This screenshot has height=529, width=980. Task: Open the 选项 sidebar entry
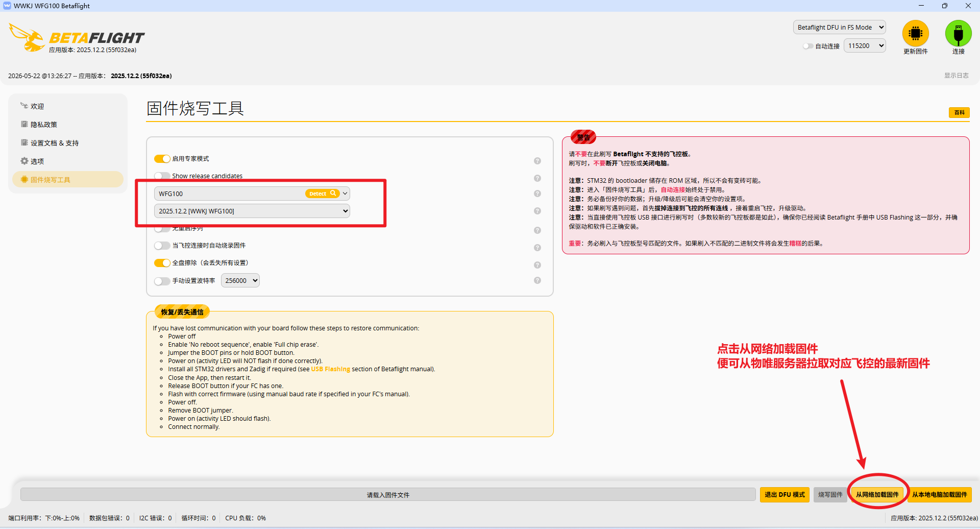68,161
